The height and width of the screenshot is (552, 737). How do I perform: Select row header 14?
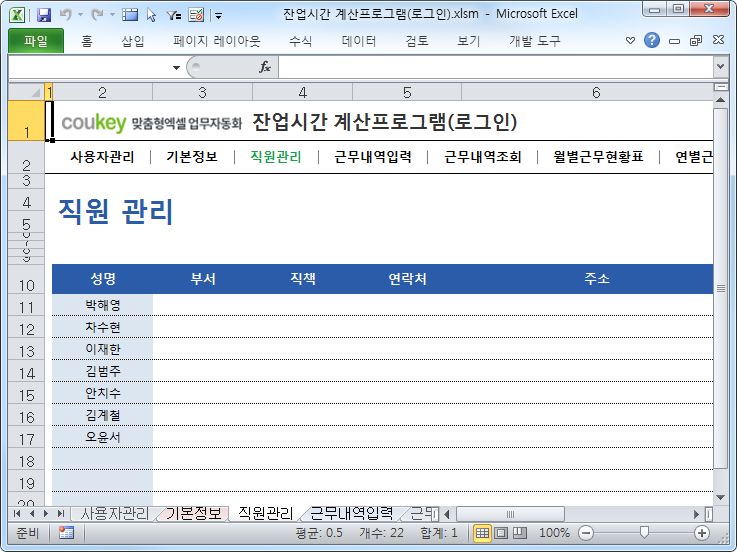click(26, 371)
